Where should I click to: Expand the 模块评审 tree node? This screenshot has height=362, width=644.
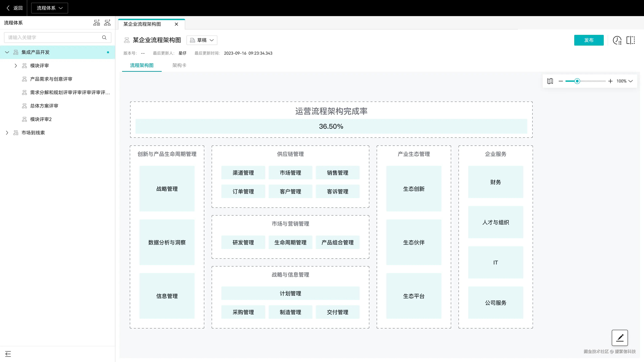pyautogui.click(x=16, y=66)
